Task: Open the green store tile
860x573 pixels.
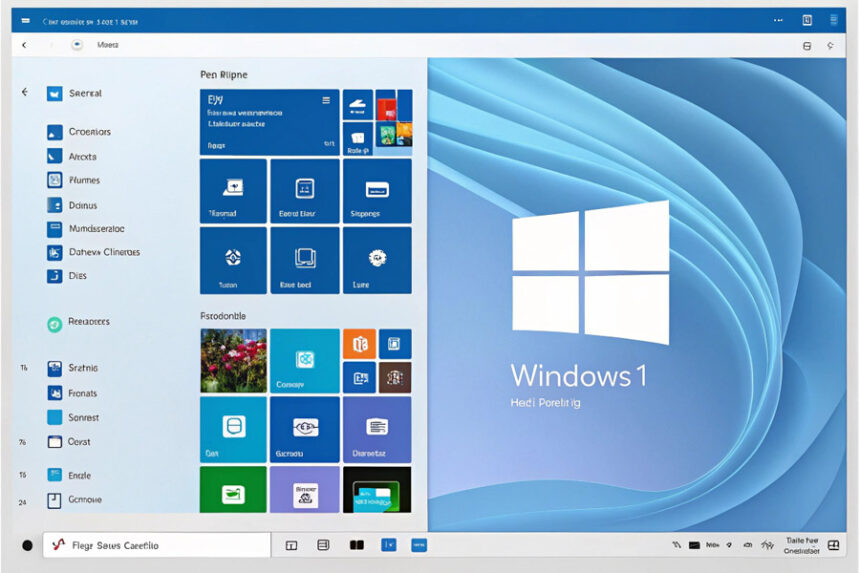Action: pyautogui.click(x=233, y=490)
